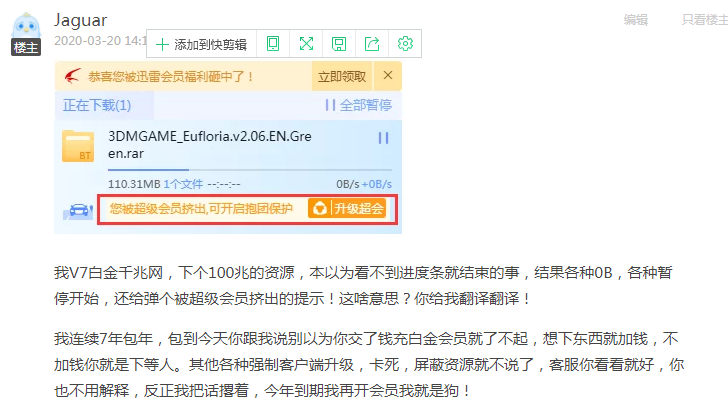Click 立即领取 button in the banner

pos(342,76)
